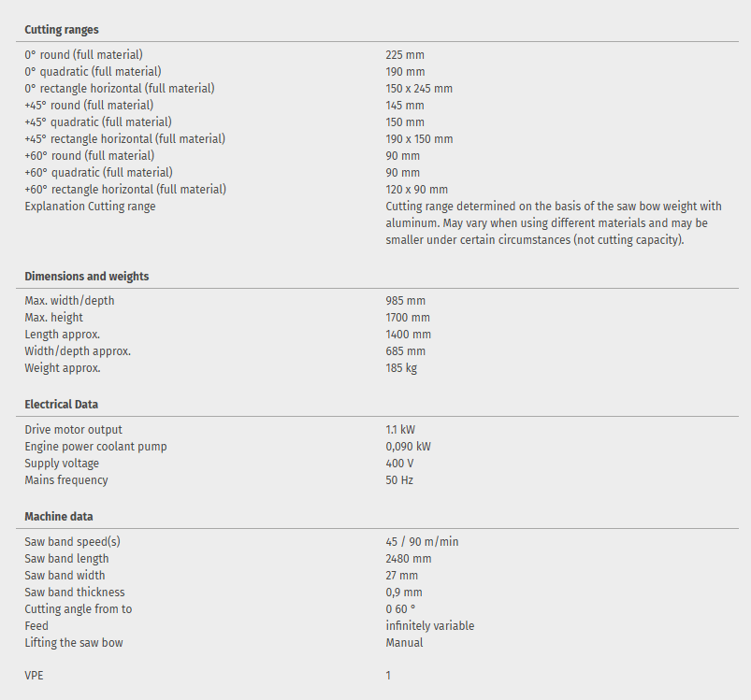This screenshot has width=751, height=700.
Task: Click the Cutting ranges section heading
Action: pyautogui.click(x=62, y=30)
